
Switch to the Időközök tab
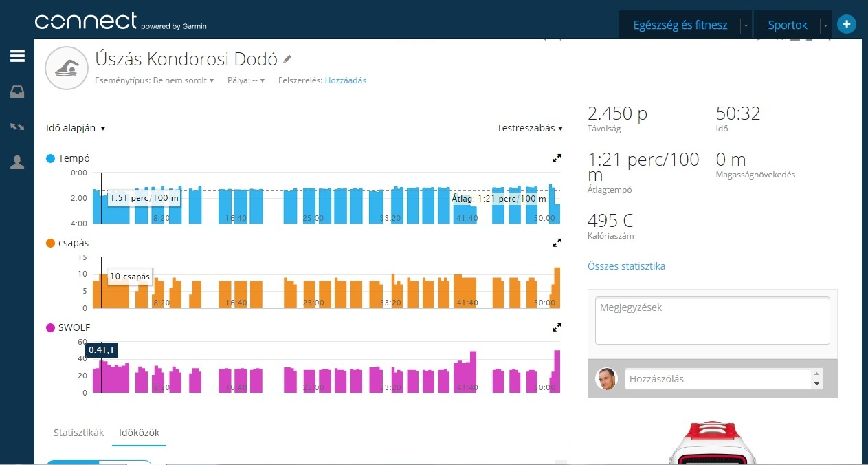click(140, 433)
